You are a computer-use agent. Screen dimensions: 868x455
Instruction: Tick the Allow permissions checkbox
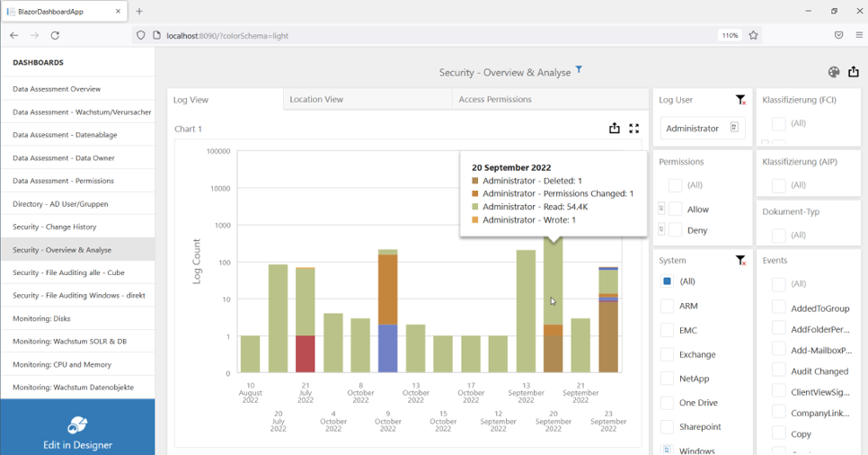[x=675, y=210]
